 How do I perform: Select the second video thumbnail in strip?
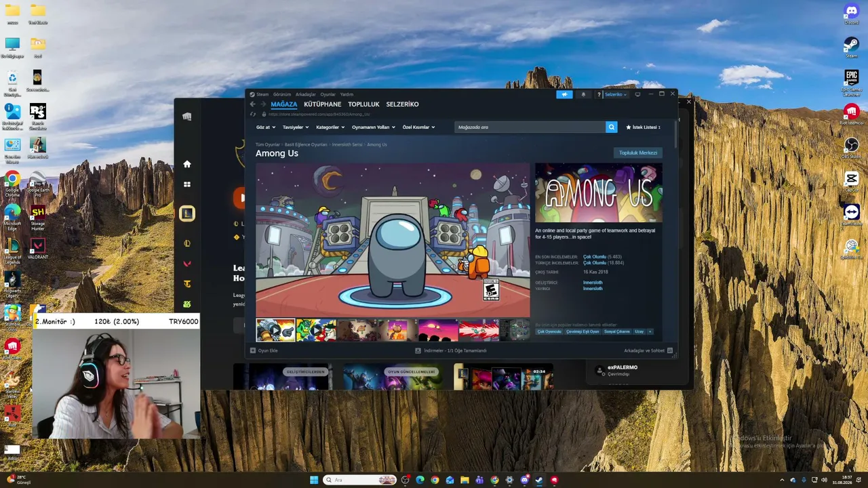pyautogui.click(x=316, y=330)
